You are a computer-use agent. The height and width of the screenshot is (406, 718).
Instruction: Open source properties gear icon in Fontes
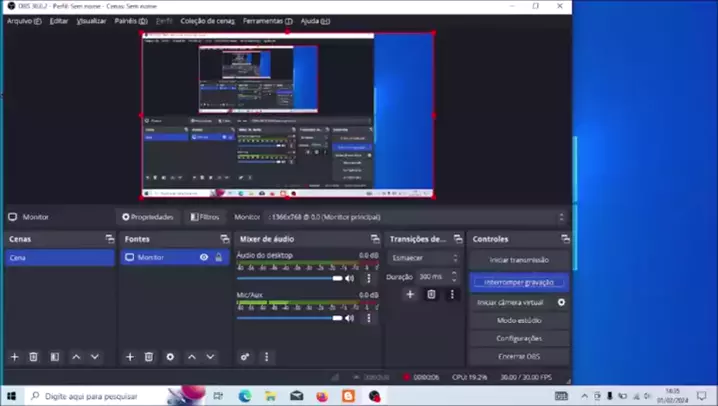[170, 357]
